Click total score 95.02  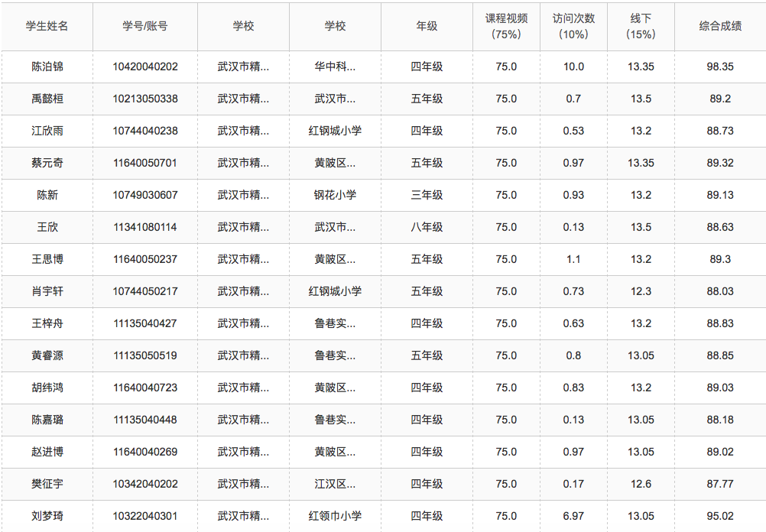[720, 516]
